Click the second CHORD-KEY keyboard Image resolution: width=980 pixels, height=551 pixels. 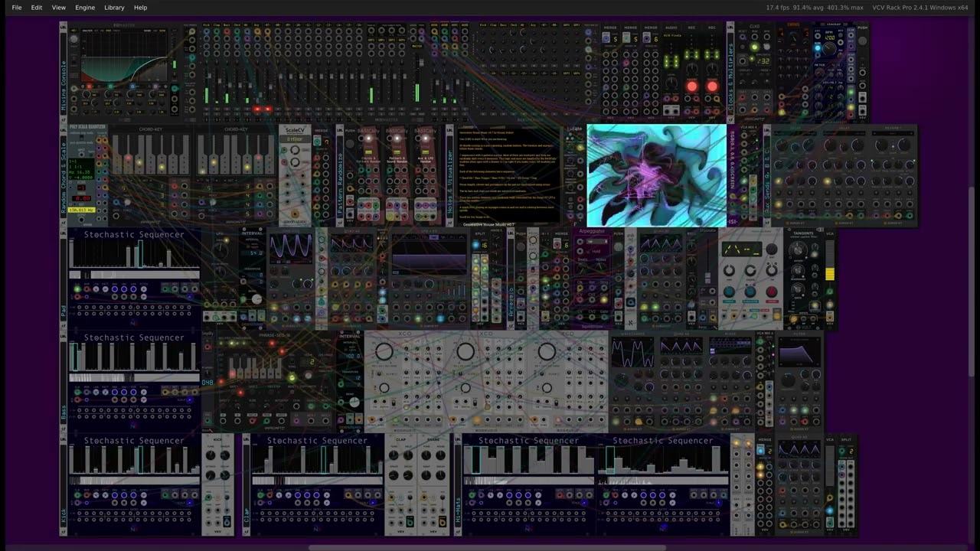(x=235, y=153)
